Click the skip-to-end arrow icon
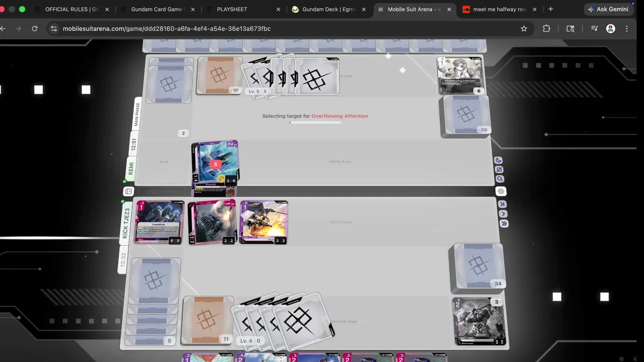This screenshot has height=362, width=644. pyautogui.click(x=502, y=204)
